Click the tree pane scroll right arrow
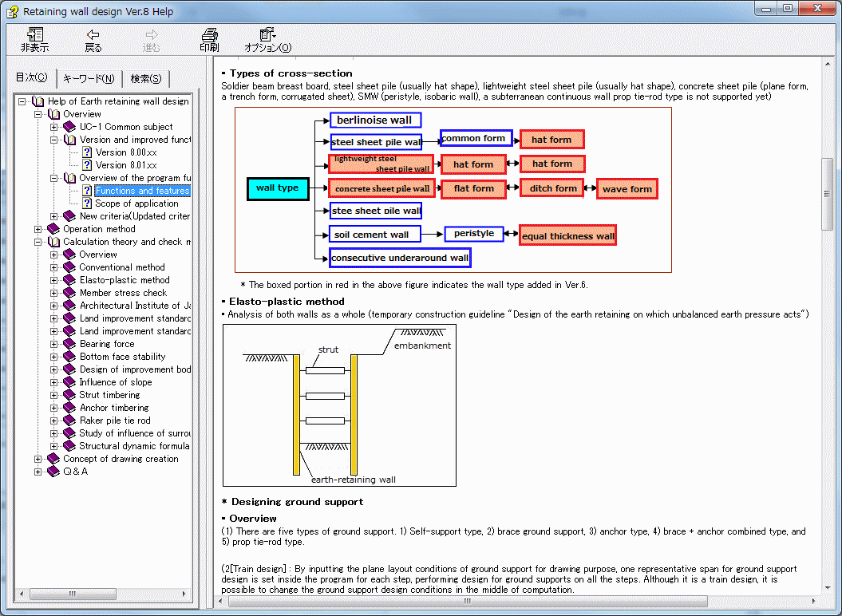 pyautogui.click(x=184, y=594)
